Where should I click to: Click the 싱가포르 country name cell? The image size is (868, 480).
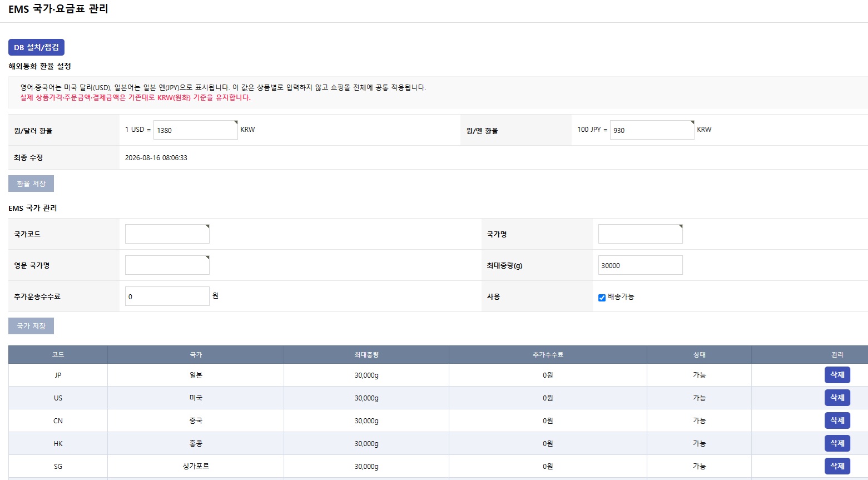(196, 467)
